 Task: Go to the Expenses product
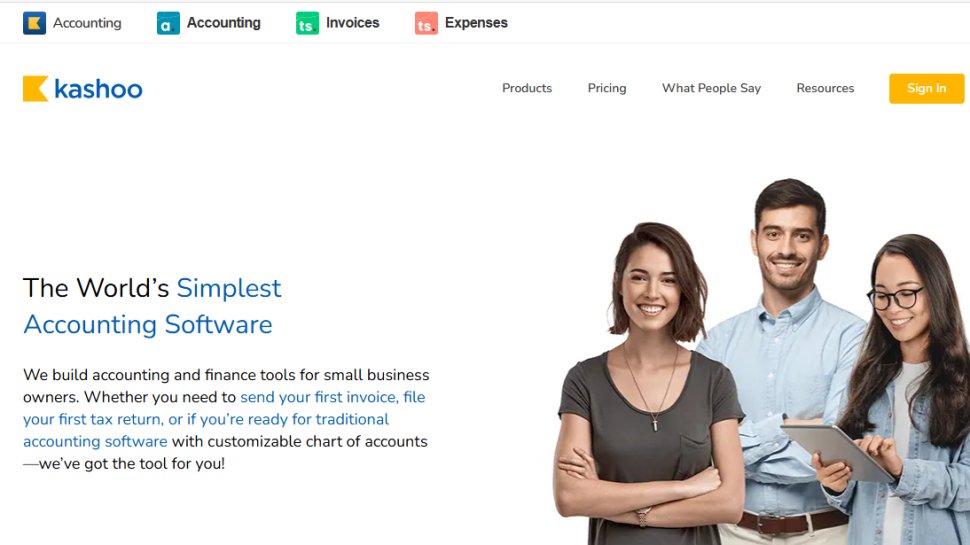(x=476, y=23)
